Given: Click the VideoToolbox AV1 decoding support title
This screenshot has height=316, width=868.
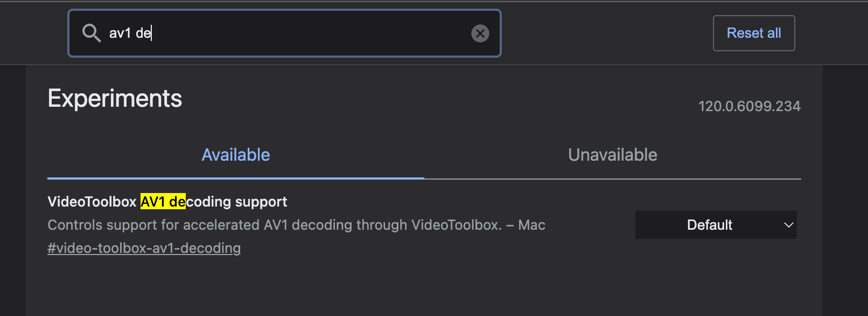Looking at the screenshot, I should tap(167, 202).
